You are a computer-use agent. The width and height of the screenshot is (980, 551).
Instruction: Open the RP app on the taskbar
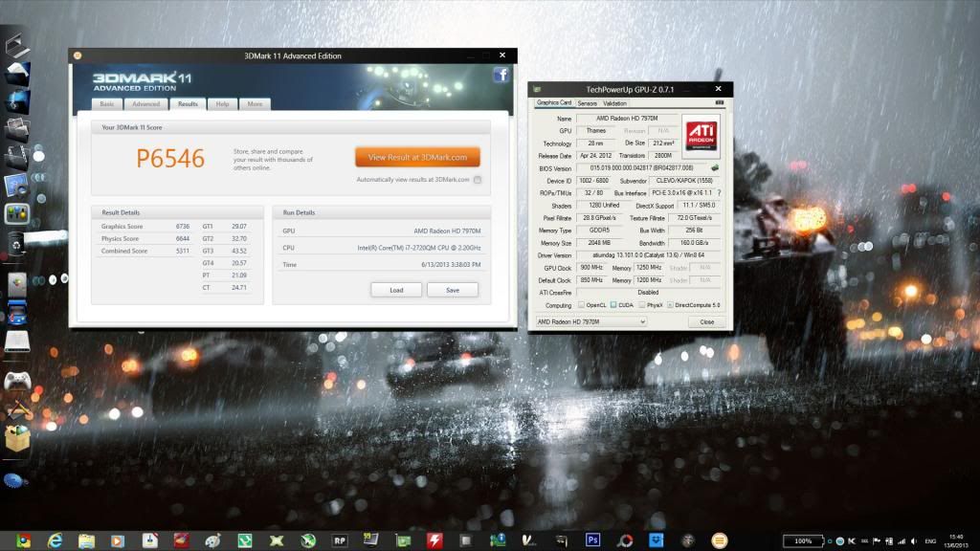[340, 540]
